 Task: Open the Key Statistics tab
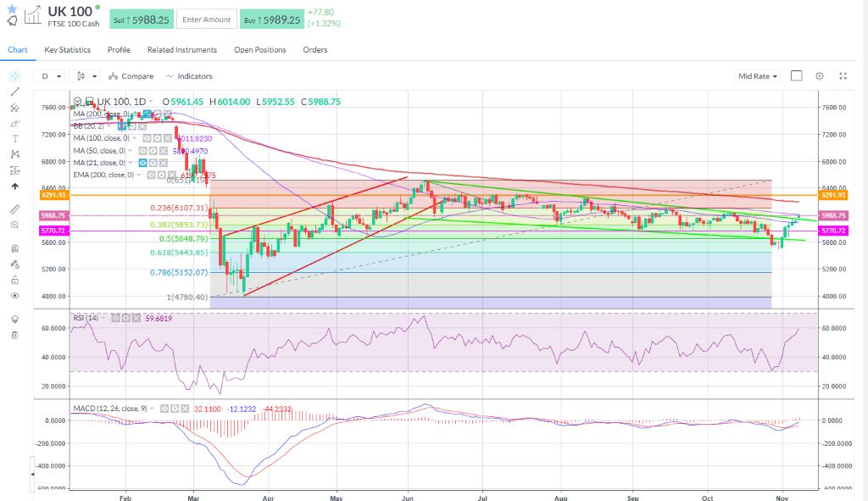[68, 50]
